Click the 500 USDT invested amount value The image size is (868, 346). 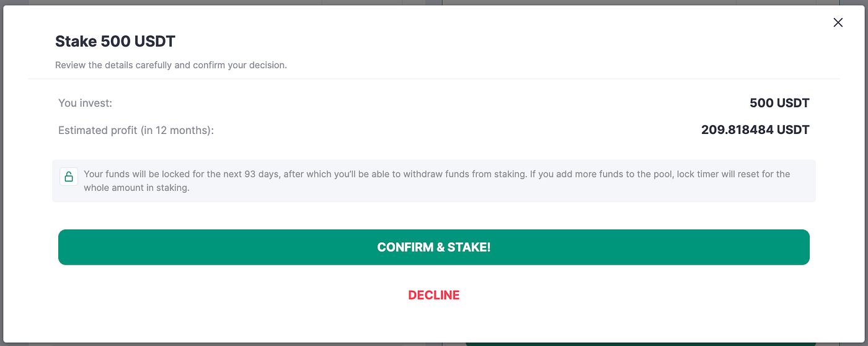(779, 103)
